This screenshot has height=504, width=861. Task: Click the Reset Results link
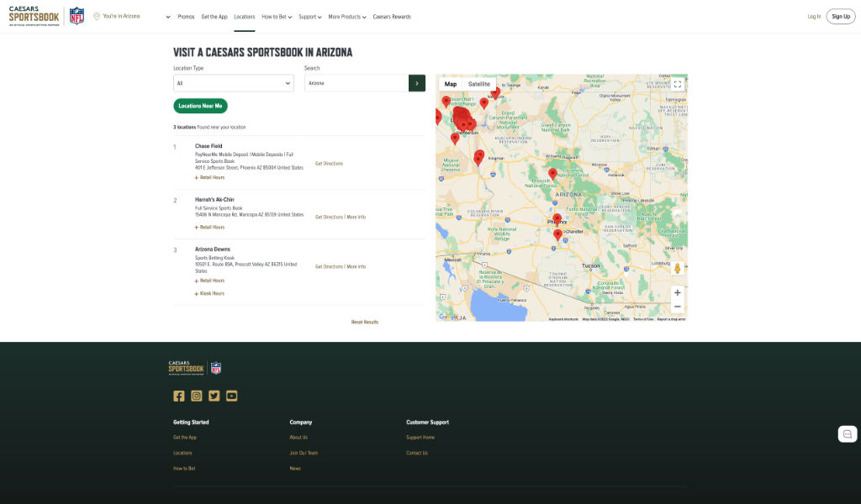(365, 322)
